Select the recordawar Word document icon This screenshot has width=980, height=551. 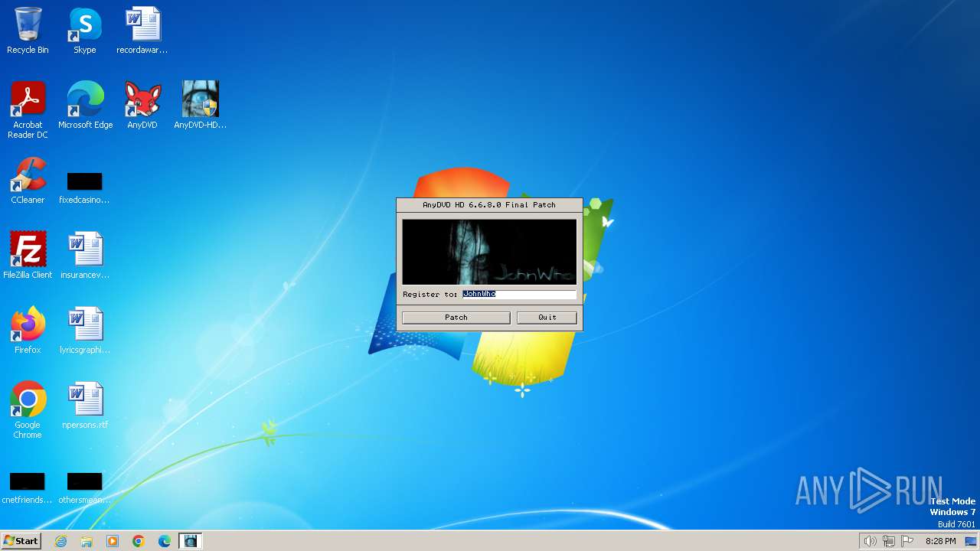(142, 31)
